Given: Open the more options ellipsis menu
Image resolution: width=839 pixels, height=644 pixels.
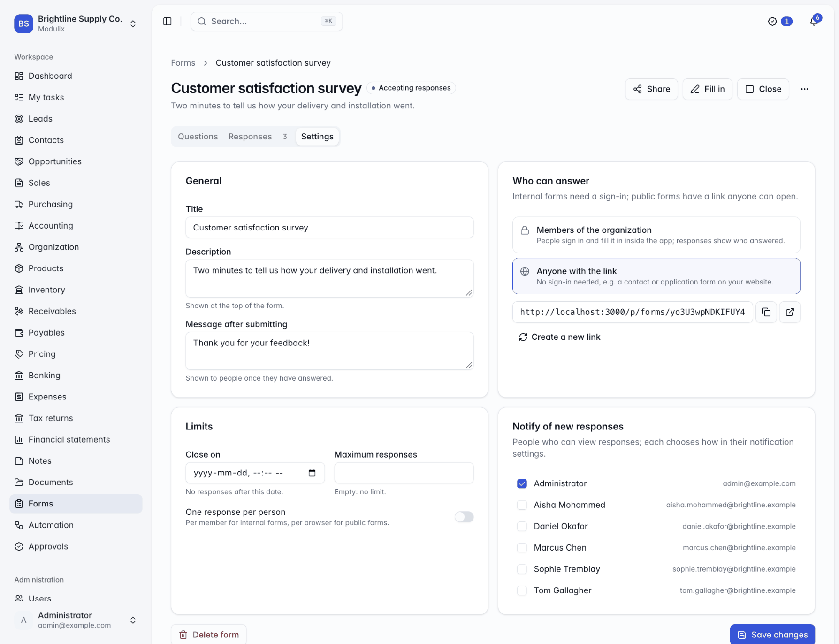Looking at the screenshot, I should (x=804, y=89).
